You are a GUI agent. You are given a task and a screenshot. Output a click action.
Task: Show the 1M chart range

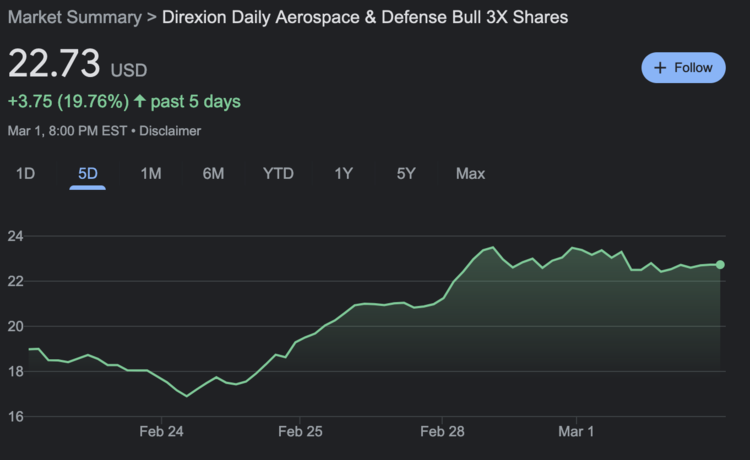pos(151,174)
